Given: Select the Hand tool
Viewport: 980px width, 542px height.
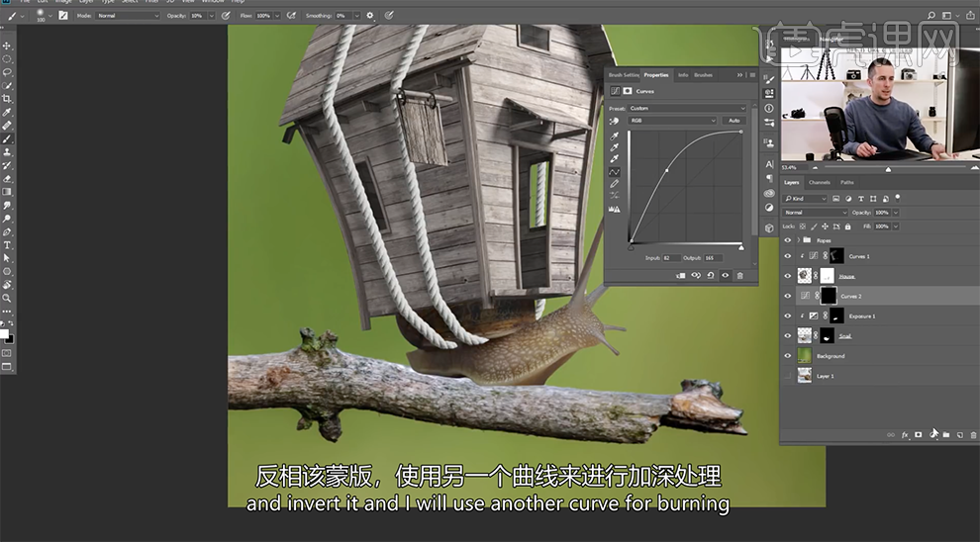Looking at the screenshot, I should (7, 285).
